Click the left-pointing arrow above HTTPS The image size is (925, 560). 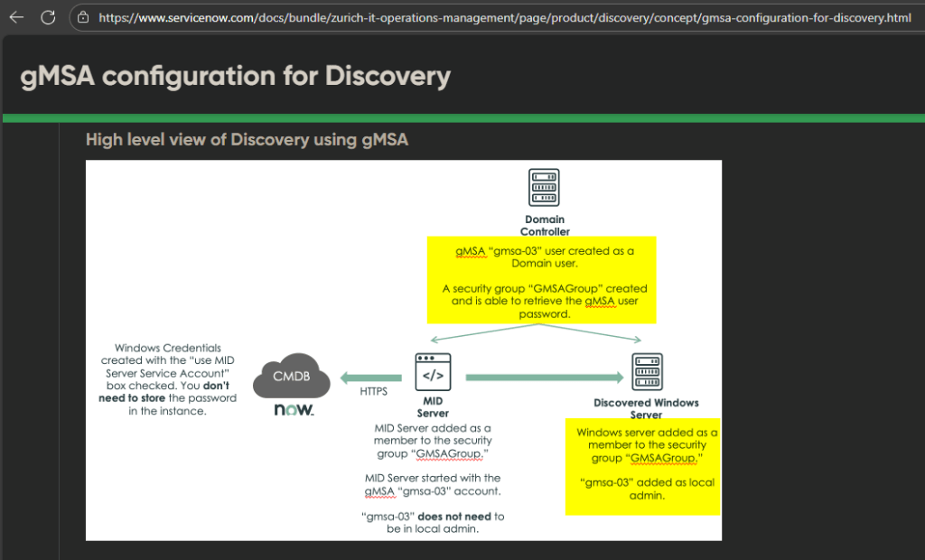[371, 378]
